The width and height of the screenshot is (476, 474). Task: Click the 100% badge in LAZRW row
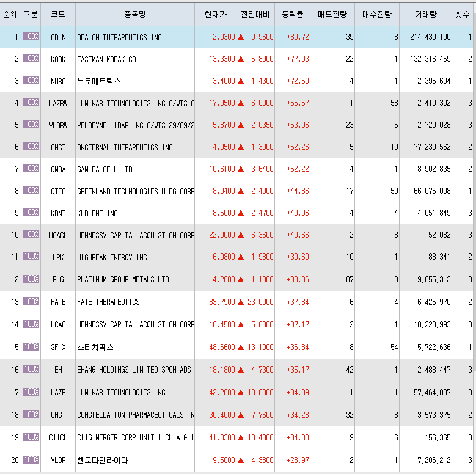pos(31,102)
